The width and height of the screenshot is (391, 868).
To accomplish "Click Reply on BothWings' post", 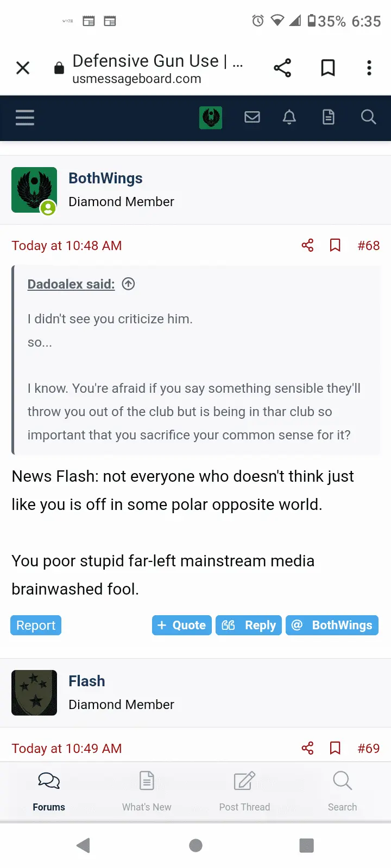I will click(249, 625).
